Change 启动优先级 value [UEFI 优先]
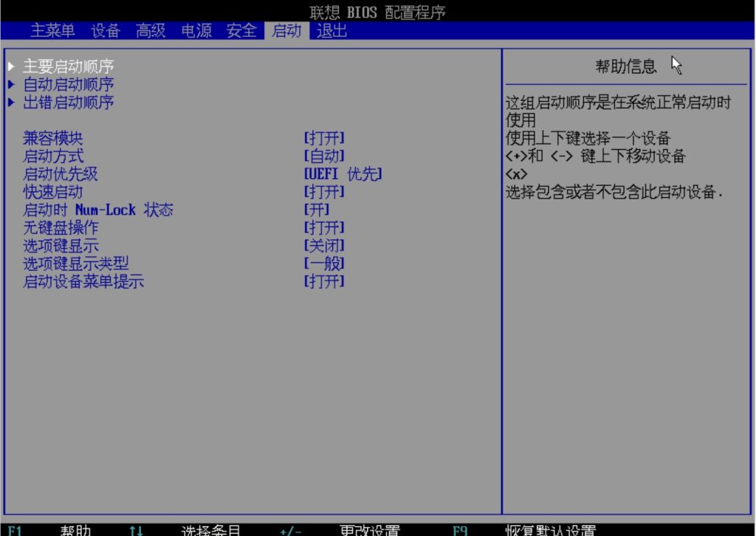 pyautogui.click(x=343, y=174)
